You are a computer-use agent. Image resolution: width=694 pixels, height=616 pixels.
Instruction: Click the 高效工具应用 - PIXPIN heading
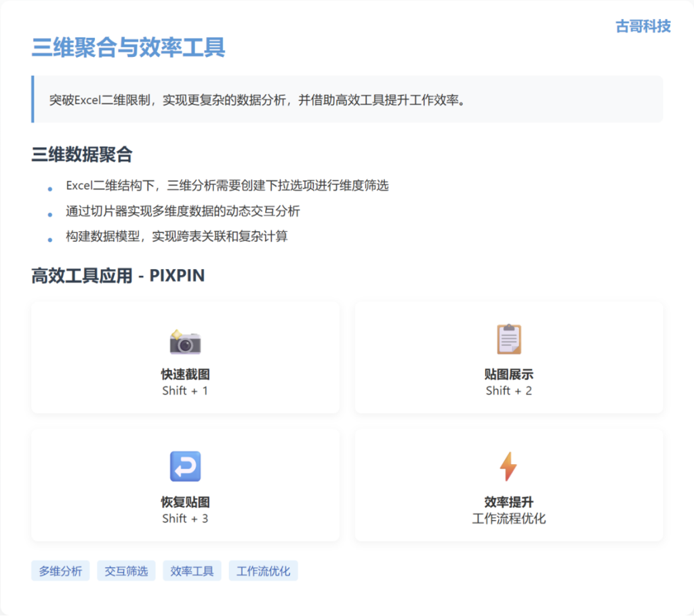click(x=118, y=276)
